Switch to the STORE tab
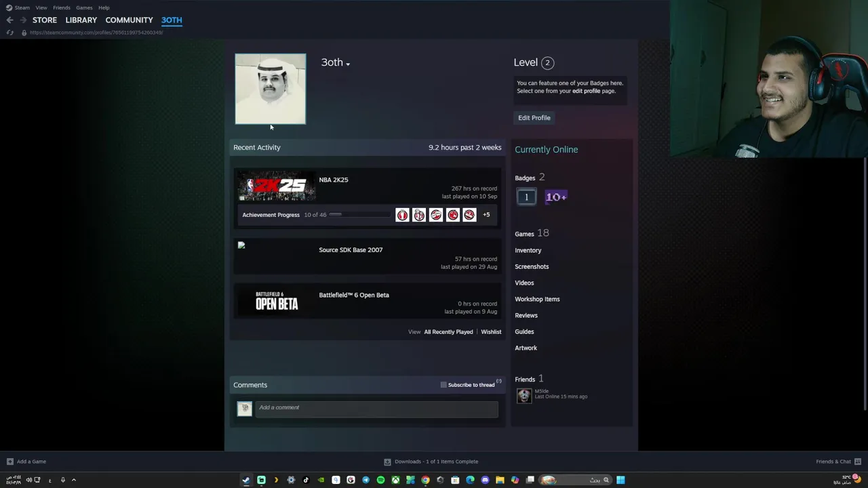 pos(45,20)
